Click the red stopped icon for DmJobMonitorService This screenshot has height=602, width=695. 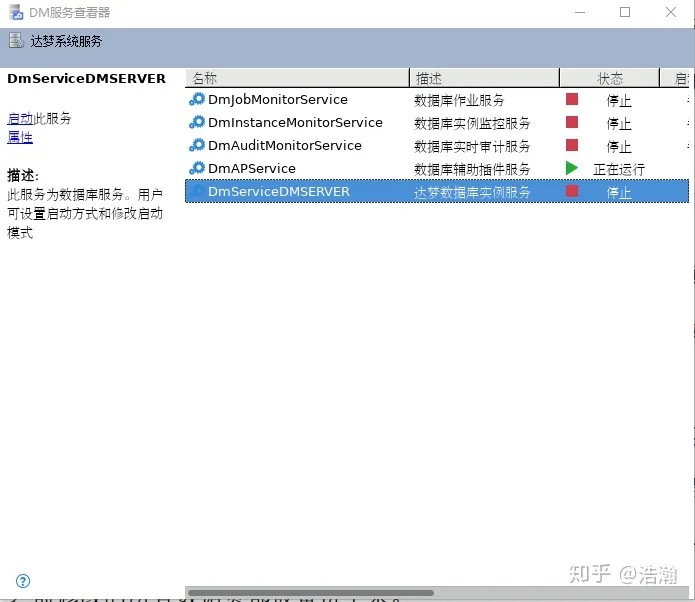pyautogui.click(x=572, y=99)
